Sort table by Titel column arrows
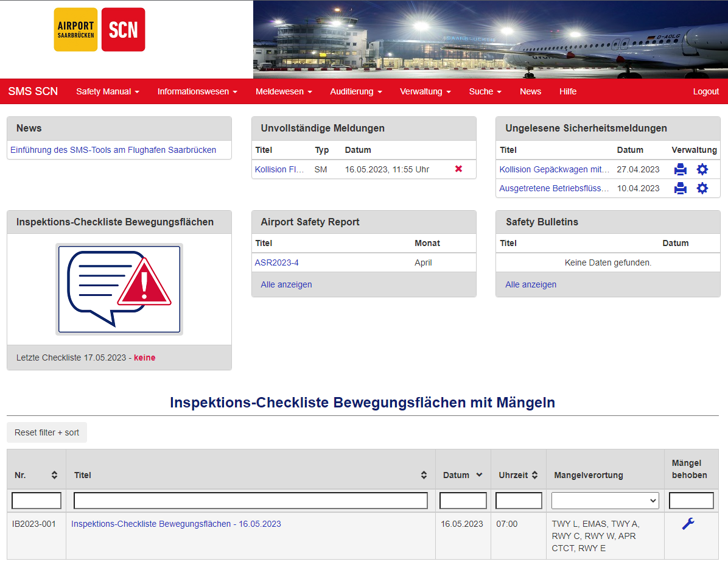Image resolution: width=728 pixels, height=567 pixels. coord(424,475)
